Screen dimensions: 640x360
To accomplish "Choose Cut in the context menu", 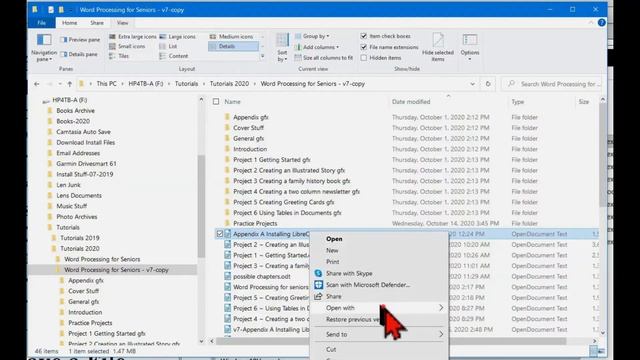I will tap(331, 349).
